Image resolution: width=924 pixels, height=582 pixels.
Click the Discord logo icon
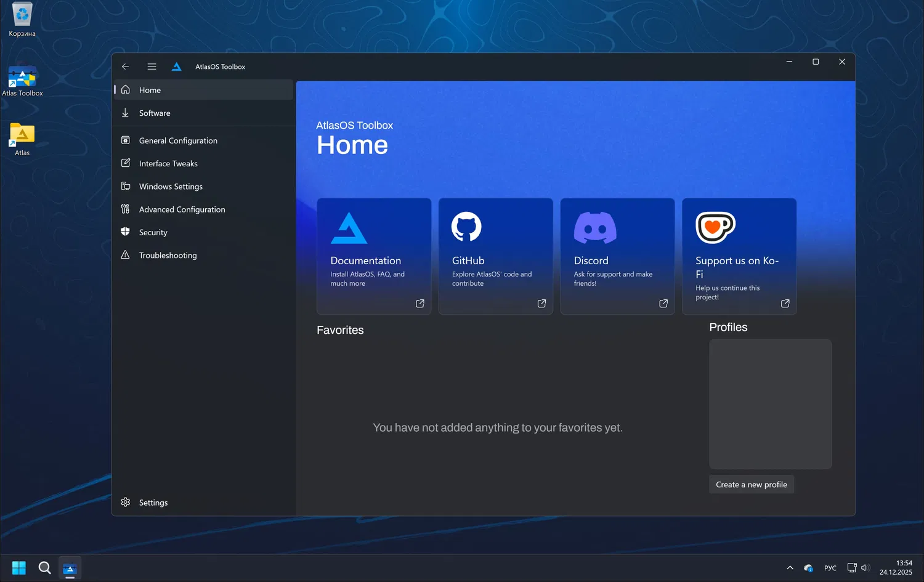[x=595, y=227]
